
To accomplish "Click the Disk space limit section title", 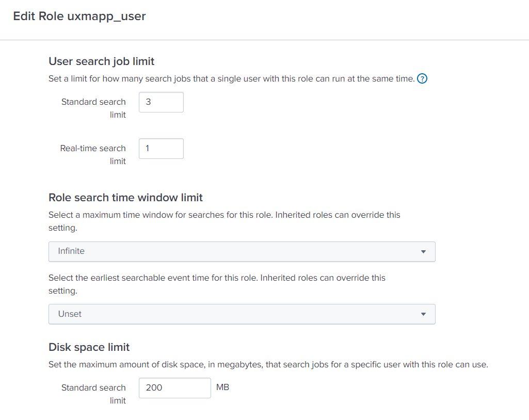I will point(89,347).
